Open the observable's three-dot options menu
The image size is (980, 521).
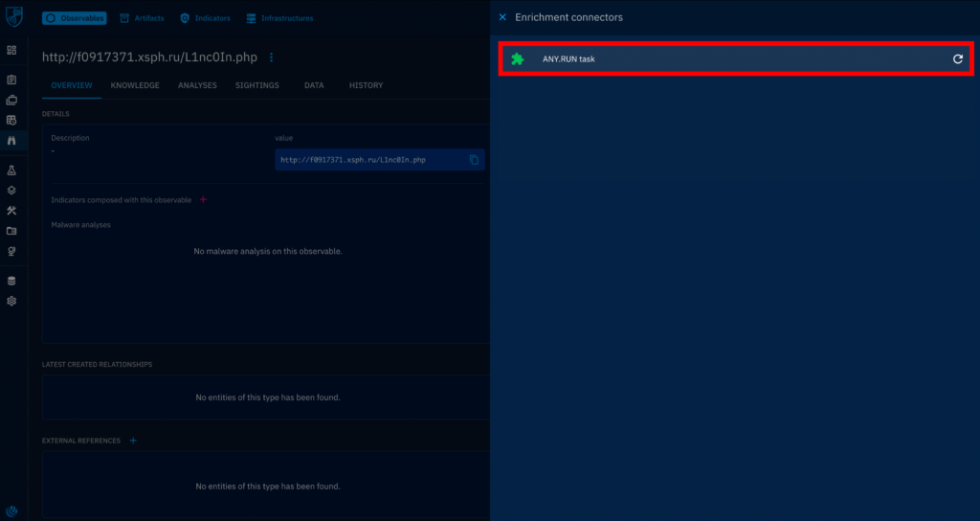click(x=271, y=57)
